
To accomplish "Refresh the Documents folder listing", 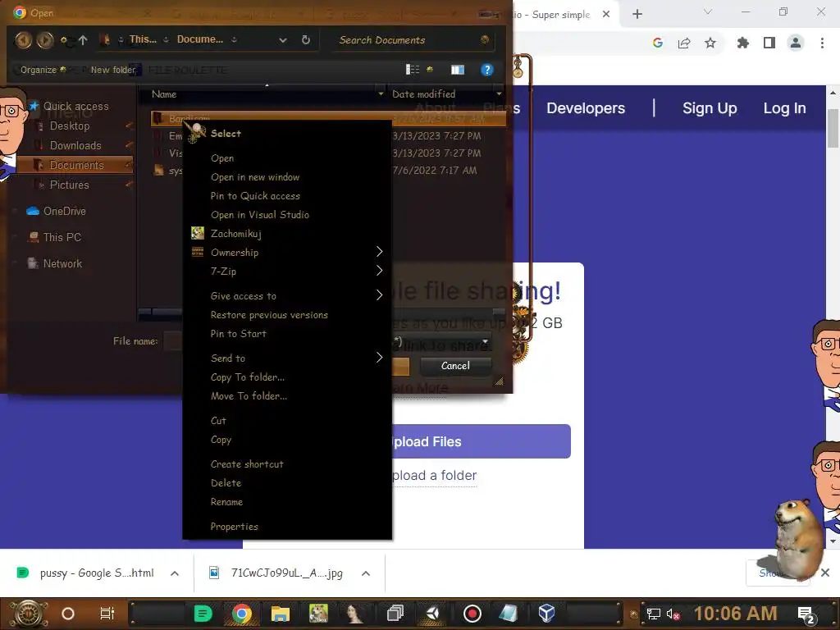I will click(x=305, y=39).
